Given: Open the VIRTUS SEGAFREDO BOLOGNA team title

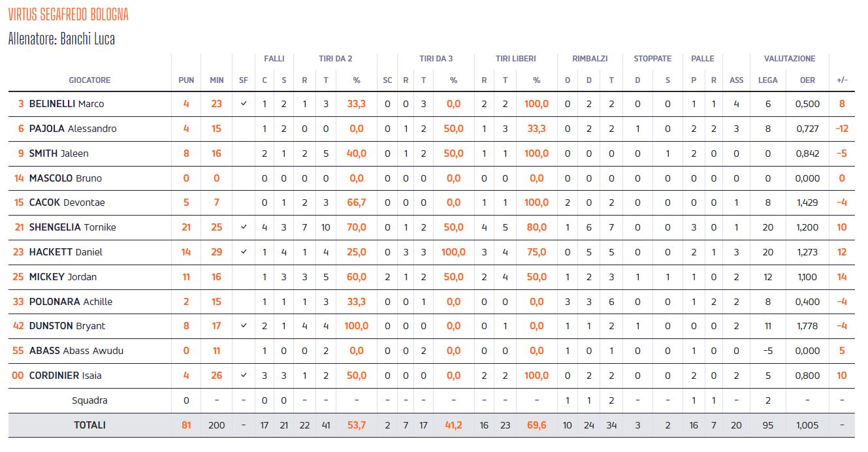Looking at the screenshot, I should (68, 14).
